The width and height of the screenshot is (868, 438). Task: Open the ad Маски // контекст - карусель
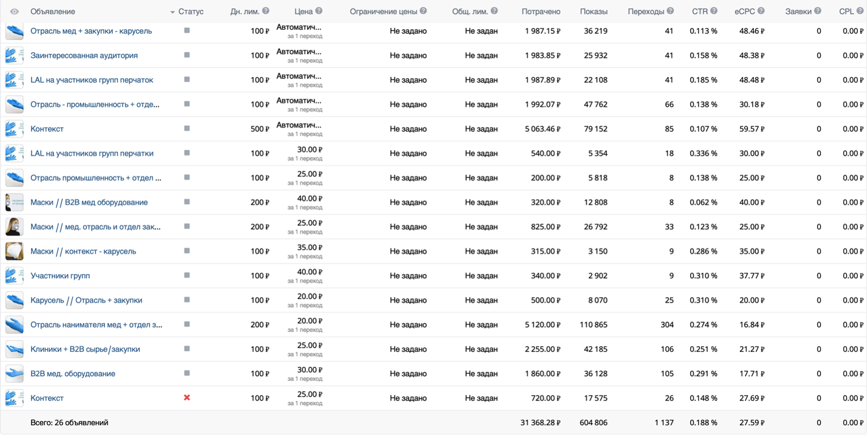(83, 252)
